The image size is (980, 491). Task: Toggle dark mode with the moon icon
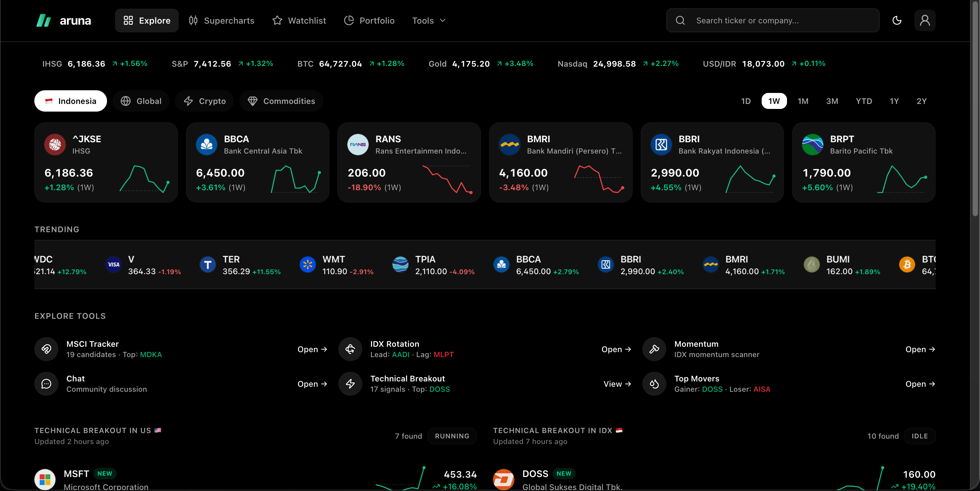(897, 21)
